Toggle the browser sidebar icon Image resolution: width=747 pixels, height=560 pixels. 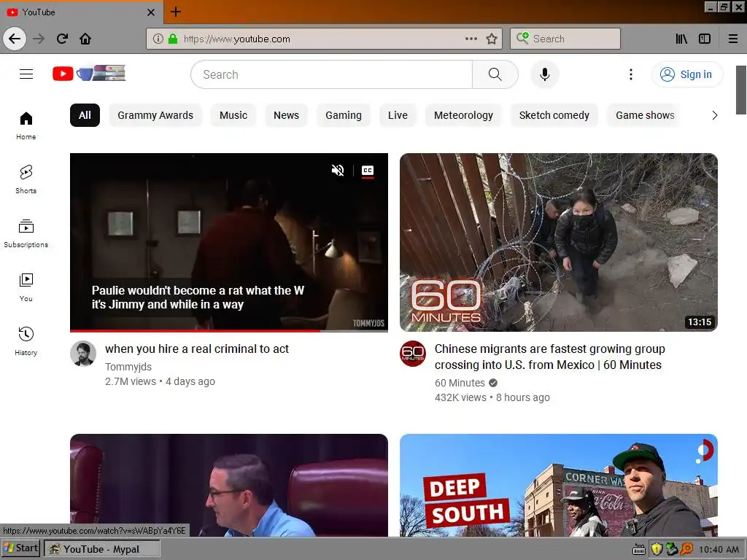pyautogui.click(x=705, y=39)
